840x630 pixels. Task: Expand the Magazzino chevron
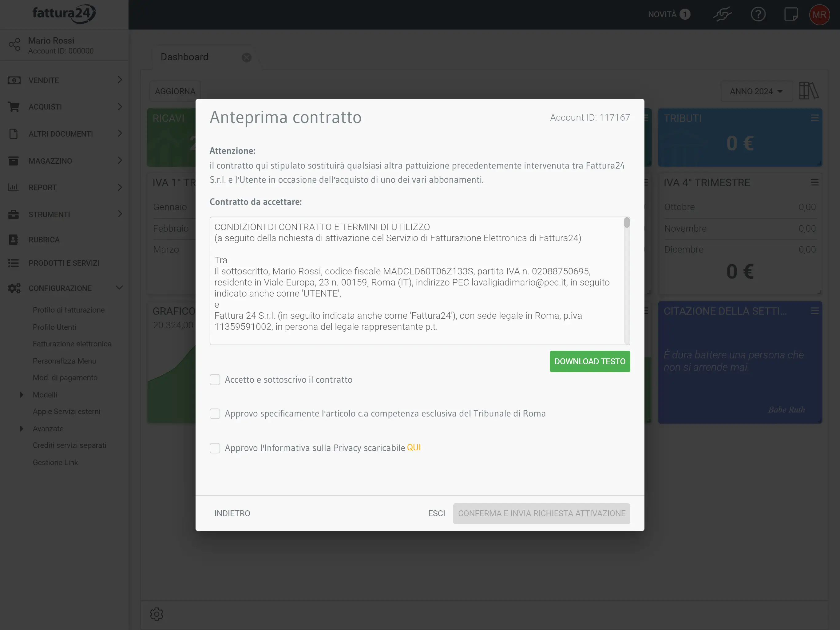[x=120, y=160]
